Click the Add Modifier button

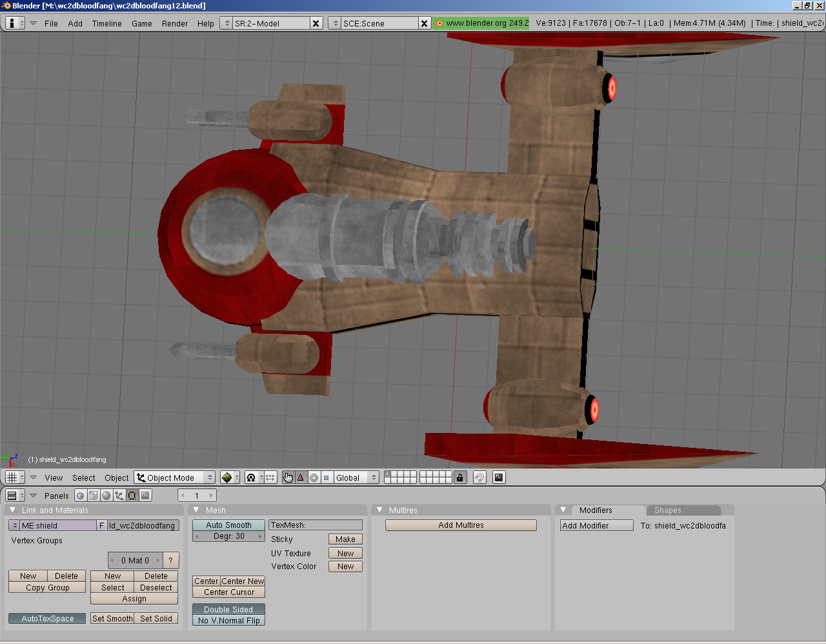coord(596,525)
